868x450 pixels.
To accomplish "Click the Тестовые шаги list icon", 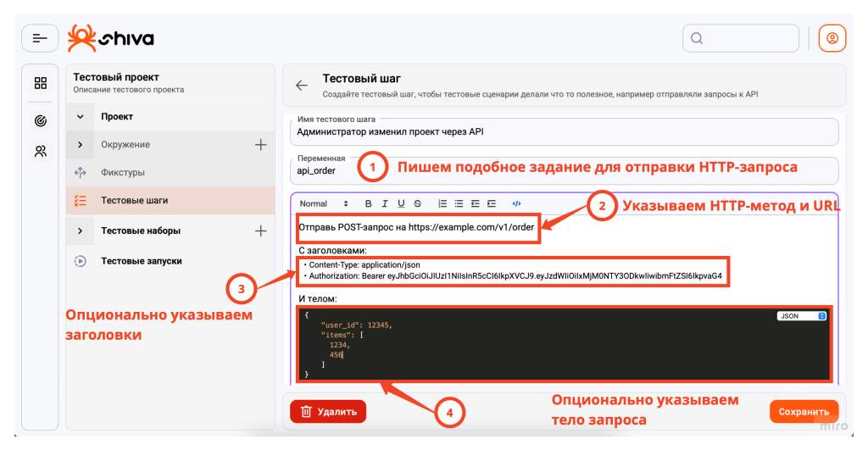I will pyautogui.click(x=81, y=200).
